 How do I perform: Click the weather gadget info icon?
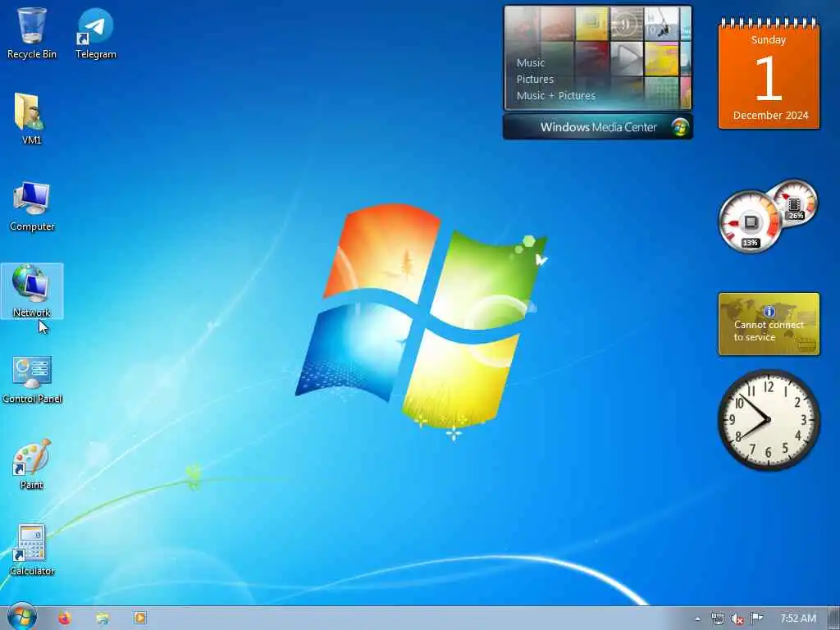[769, 311]
